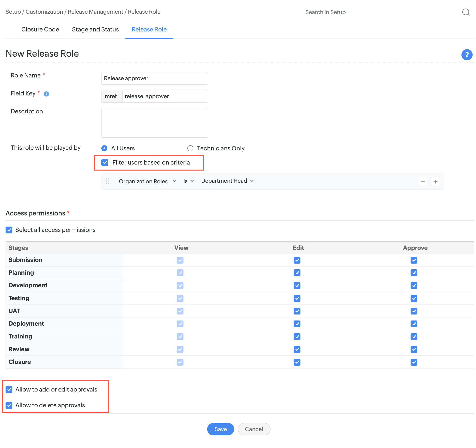The width and height of the screenshot is (476, 448).
Task: Click into the Description text area
Action: (155, 123)
